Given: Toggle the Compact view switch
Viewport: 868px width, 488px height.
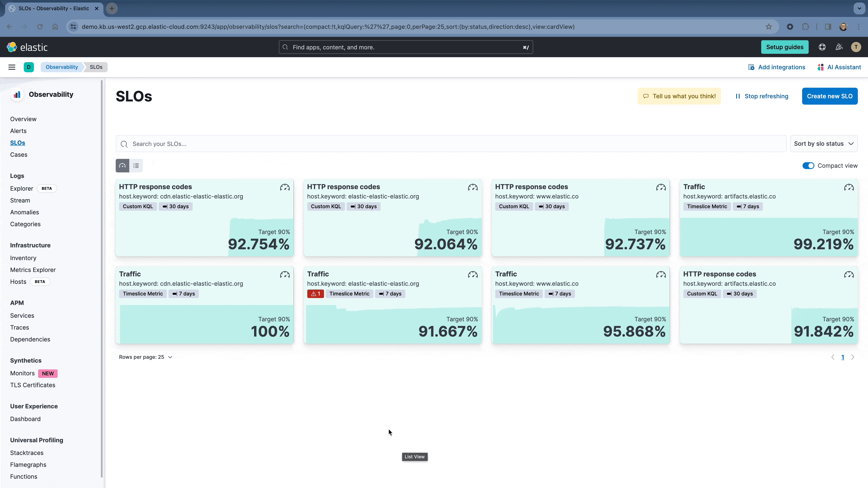Looking at the screenshot, I should [x=808, y=166].
